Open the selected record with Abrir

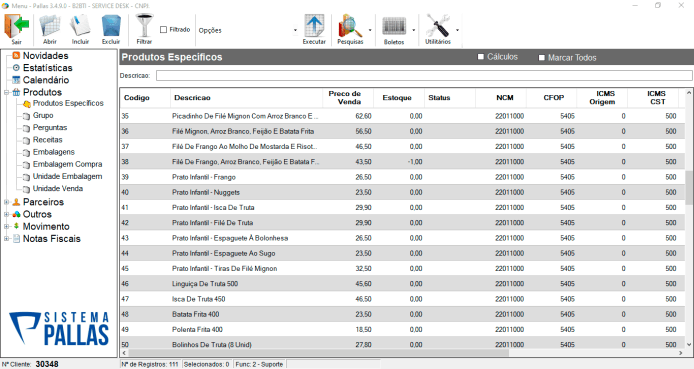pos(50,27)
